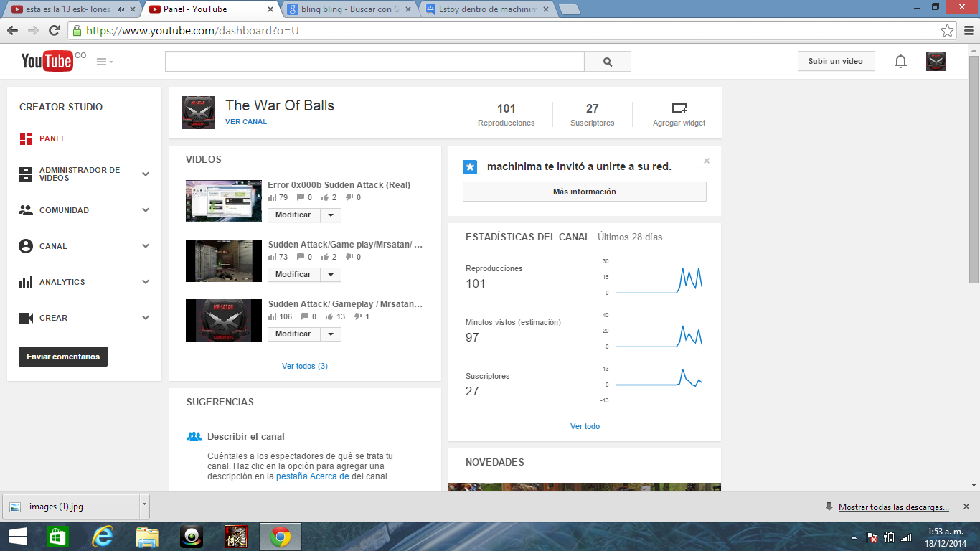The height and width of the screenshot is (551, 980).
Task: Open Modificar dropdown for Sudden Attack/Game play video
Action: pyautogui.click(x=331, y=275)
